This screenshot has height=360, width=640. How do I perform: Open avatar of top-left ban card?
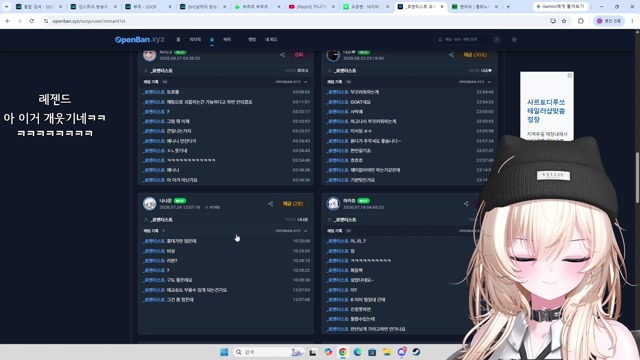click(x=149, y=55)
